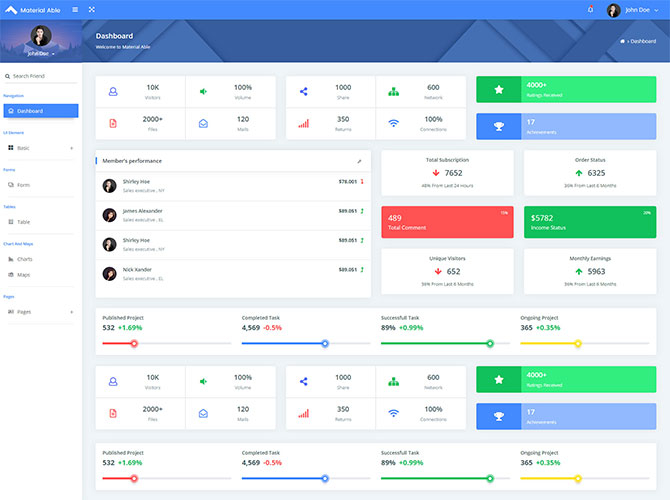Click the upper Successfull Task green slider handle

coord(490,344)
